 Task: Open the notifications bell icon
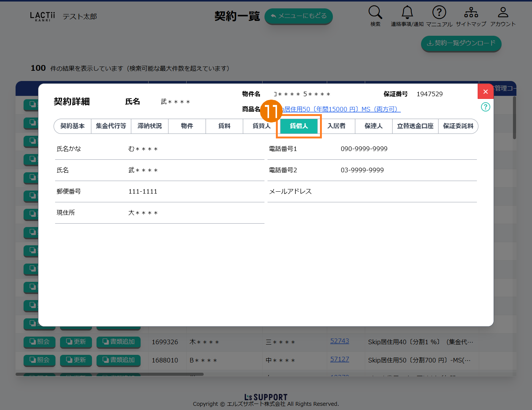click(407, 13)
